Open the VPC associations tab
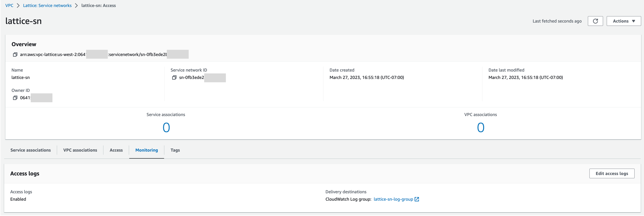 pyautogui.click(x=80, y=150)
